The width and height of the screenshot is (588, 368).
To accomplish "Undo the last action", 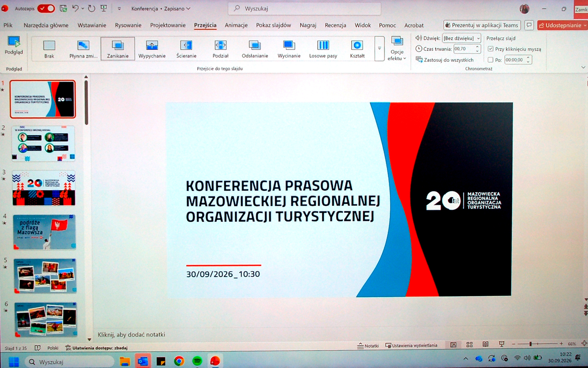I will point(75,8).
